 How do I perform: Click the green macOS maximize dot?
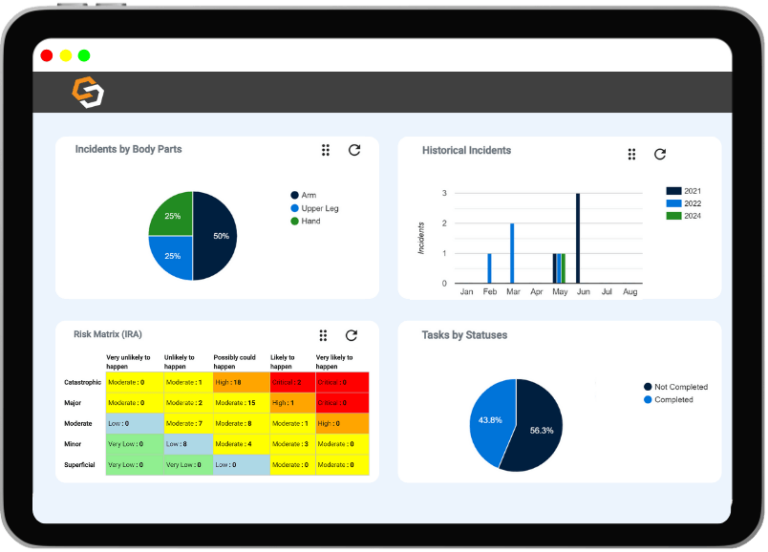pyautogui.click(x=84, y=56)
